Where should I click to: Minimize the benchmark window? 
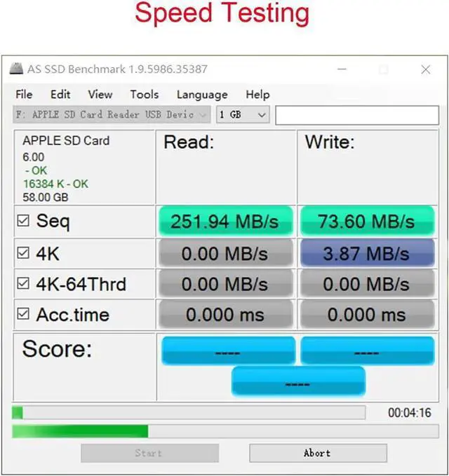pos(342,69)
